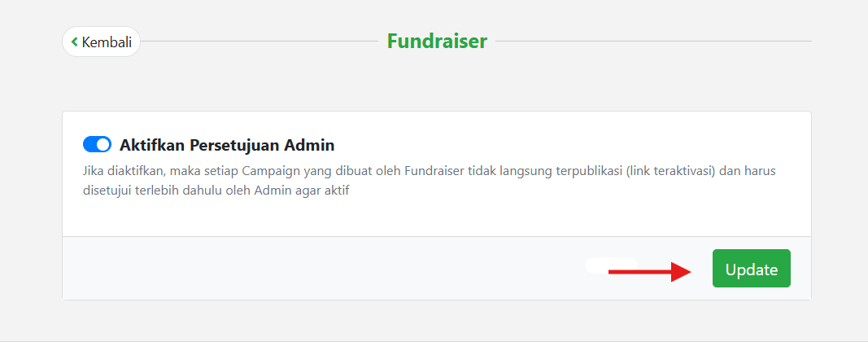Click the word Aktifkan in bold label
The height and width of the screenshot is (342, 868).
pyautogui.click(x=152, y=146)
